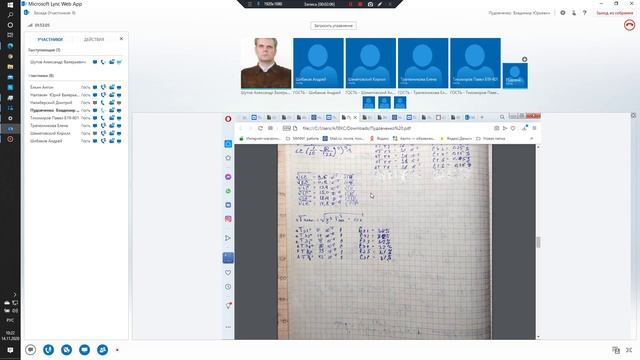Click the muted phone icon in Елена's row
This screenshot has width=640, height=360.
(103, 126)
